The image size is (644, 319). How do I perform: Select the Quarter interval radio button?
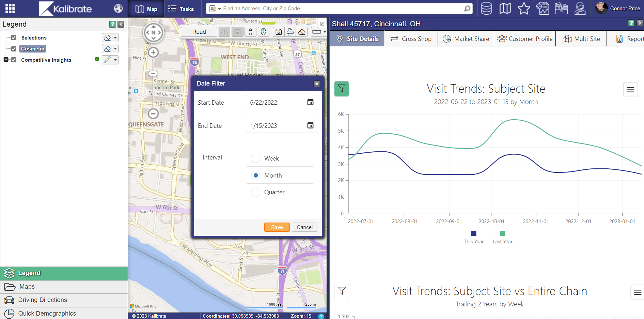tap(255, 192)
